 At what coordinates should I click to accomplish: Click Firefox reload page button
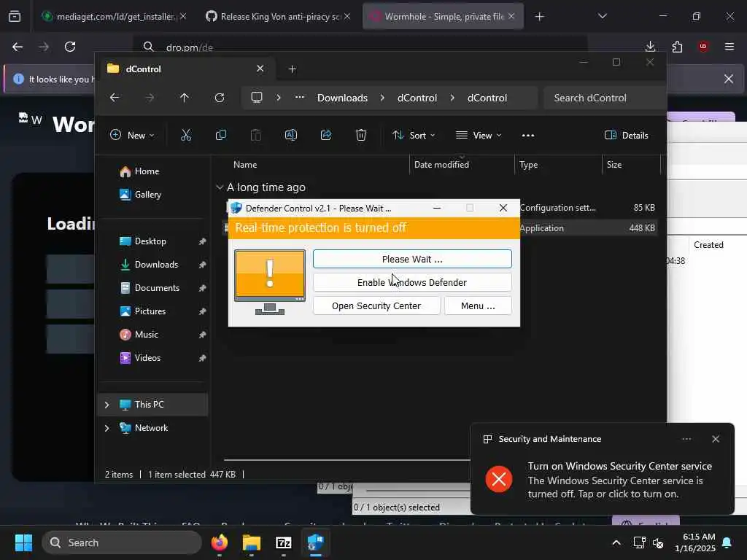click(x=70, y=47)
